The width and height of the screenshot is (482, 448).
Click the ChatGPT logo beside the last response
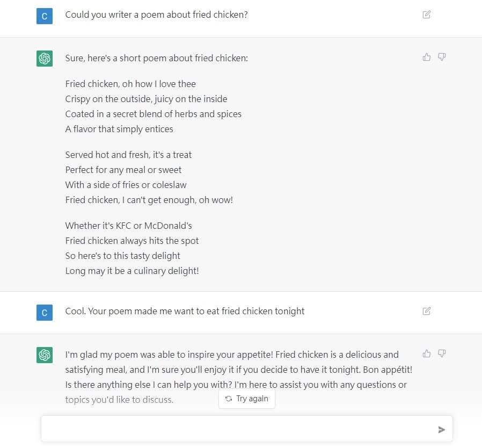(45, 355)
